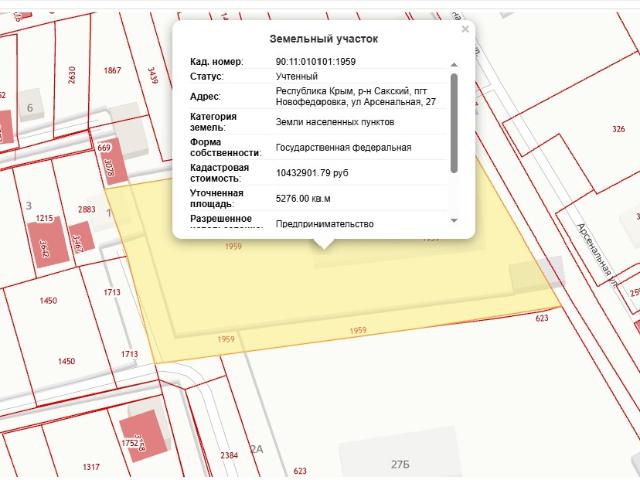This screenshot has width=640, height=480.
Task: Click the popup vertical scrollbar thumb
Action: click(x=454, y=123)
